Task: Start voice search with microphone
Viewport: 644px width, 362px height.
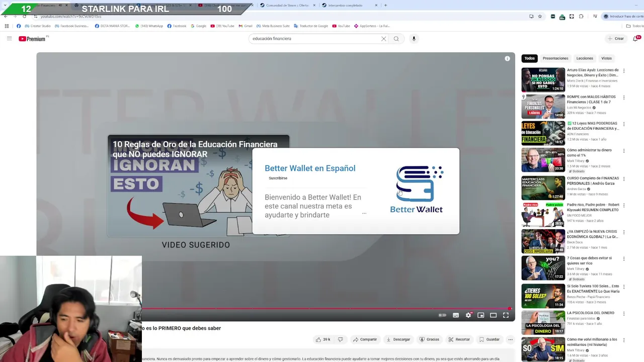Action: 414,39
